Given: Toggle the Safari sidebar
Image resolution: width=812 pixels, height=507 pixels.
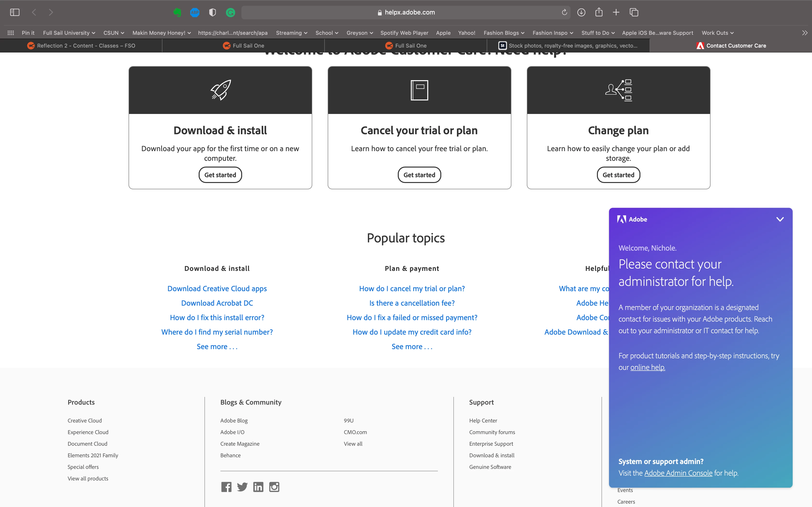Looking at the screenshot, I should point(15,12).
